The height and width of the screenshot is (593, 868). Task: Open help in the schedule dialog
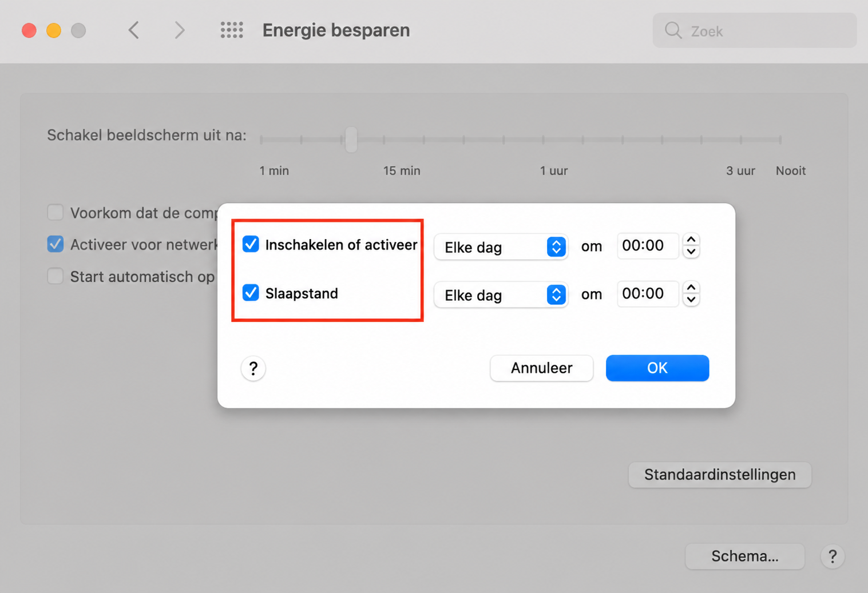tap(253, 368)
